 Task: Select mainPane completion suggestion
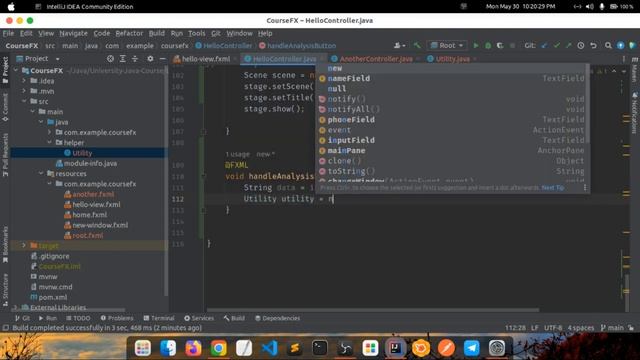452,151
